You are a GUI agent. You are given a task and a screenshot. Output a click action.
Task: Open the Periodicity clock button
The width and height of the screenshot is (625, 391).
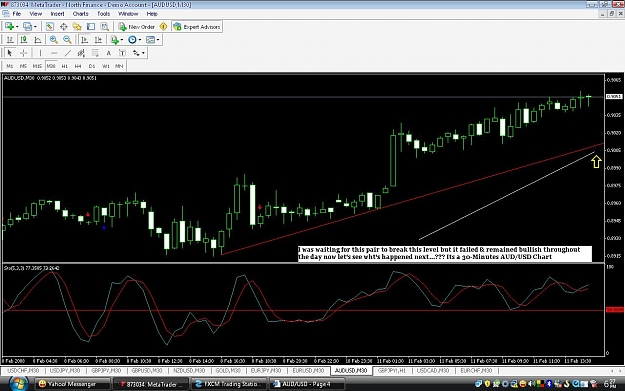132,40
